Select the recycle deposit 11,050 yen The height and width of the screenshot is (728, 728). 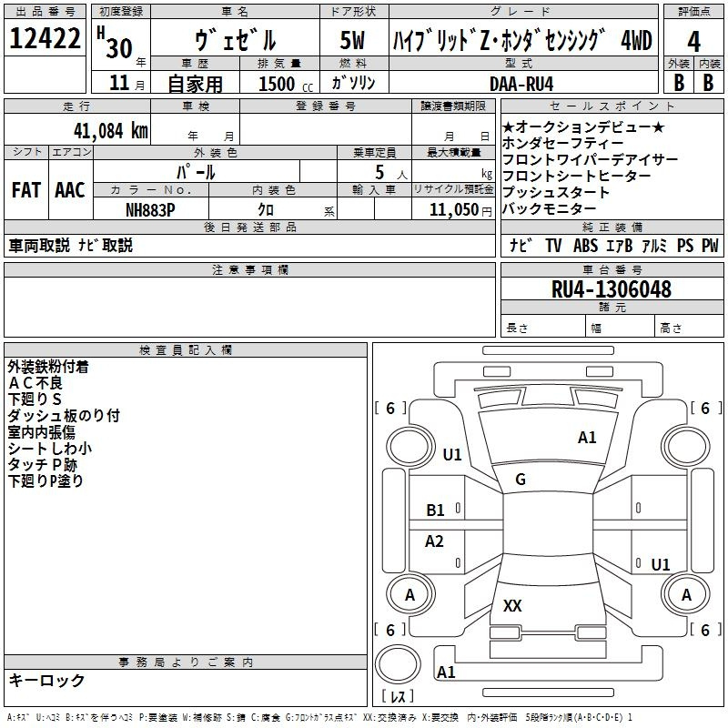pyautogui.click(x=460, y=210)
